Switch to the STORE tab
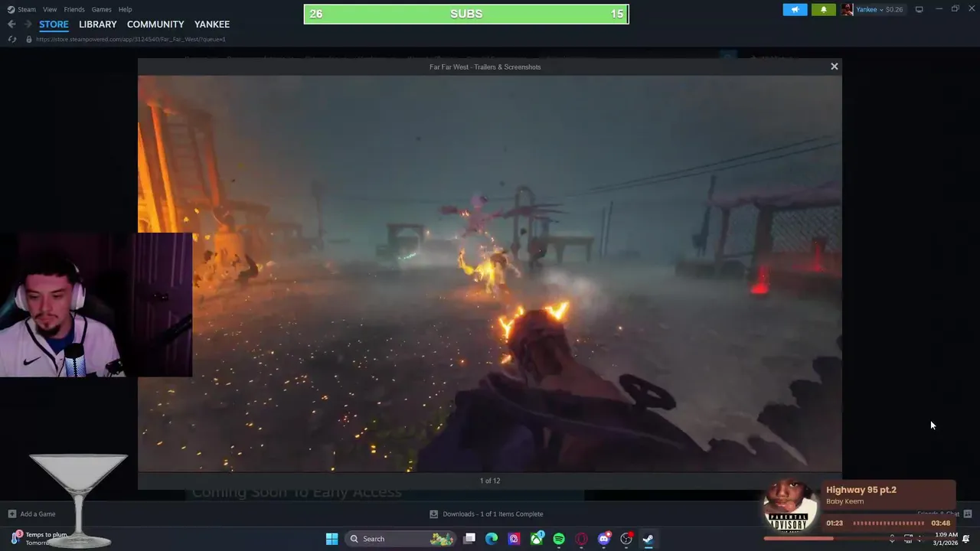 (x=54, y=24)
